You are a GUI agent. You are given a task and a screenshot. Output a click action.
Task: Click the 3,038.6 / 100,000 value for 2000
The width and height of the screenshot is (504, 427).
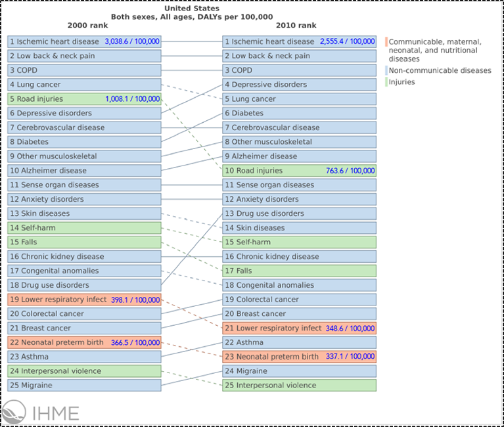(x=132, y=41)
